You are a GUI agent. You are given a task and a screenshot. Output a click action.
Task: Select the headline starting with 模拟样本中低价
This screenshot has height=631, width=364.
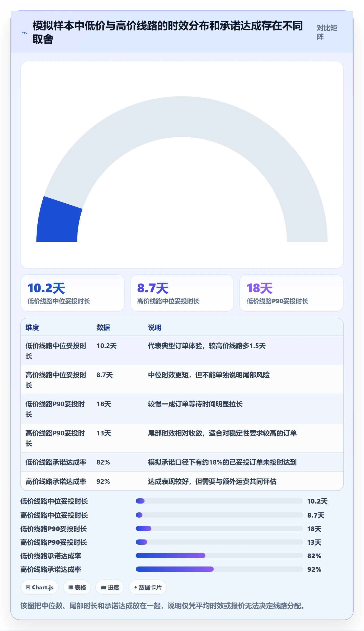click(x=168, y=32)
